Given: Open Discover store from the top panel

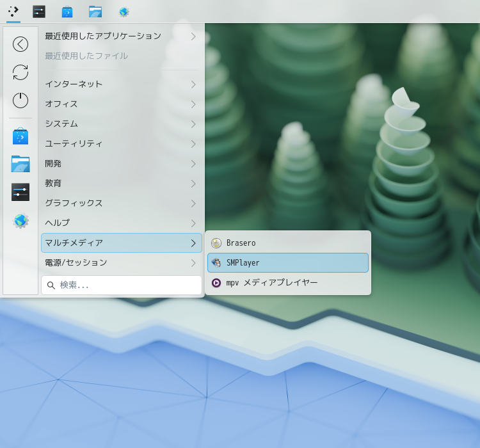Looking at the screenshot, I should click(67, 12).
